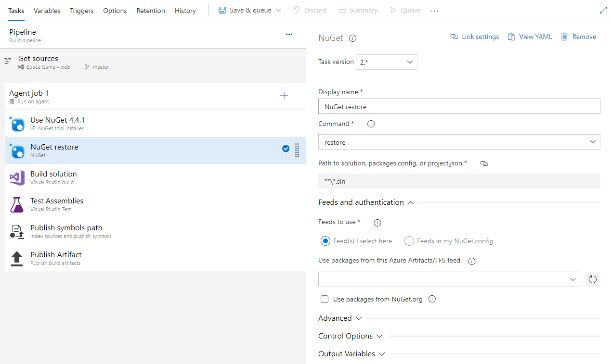The height and width of the screenshot is (364, 611).
Task: Click info icon next to NuGet.org checkbox
Action: [x=432, y=299]
